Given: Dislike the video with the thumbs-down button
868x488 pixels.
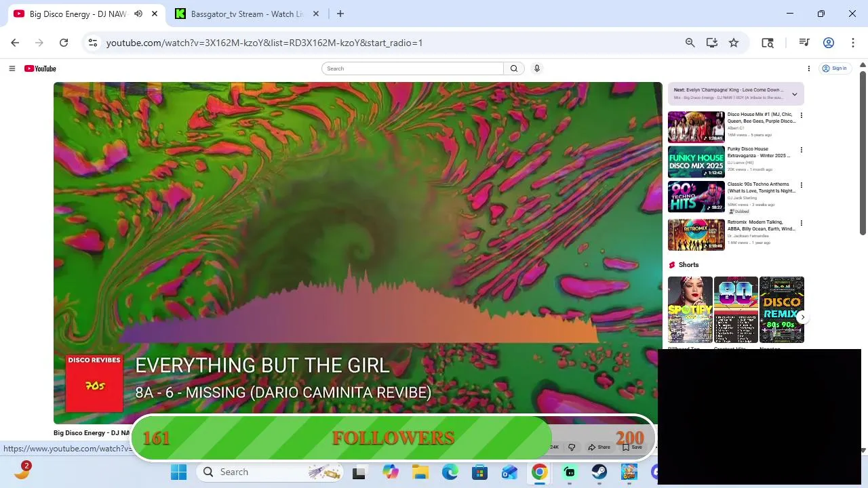Looking at the screenshot, I should 572,447.
